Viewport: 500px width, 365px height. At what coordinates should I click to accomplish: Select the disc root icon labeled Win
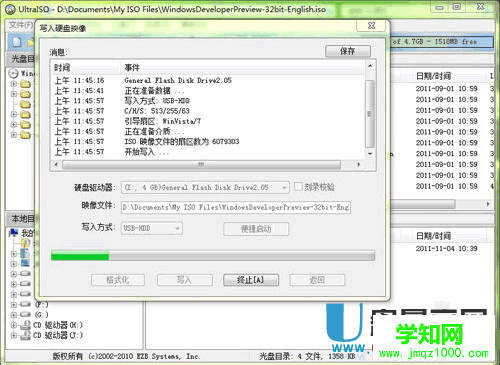(13, 73)
